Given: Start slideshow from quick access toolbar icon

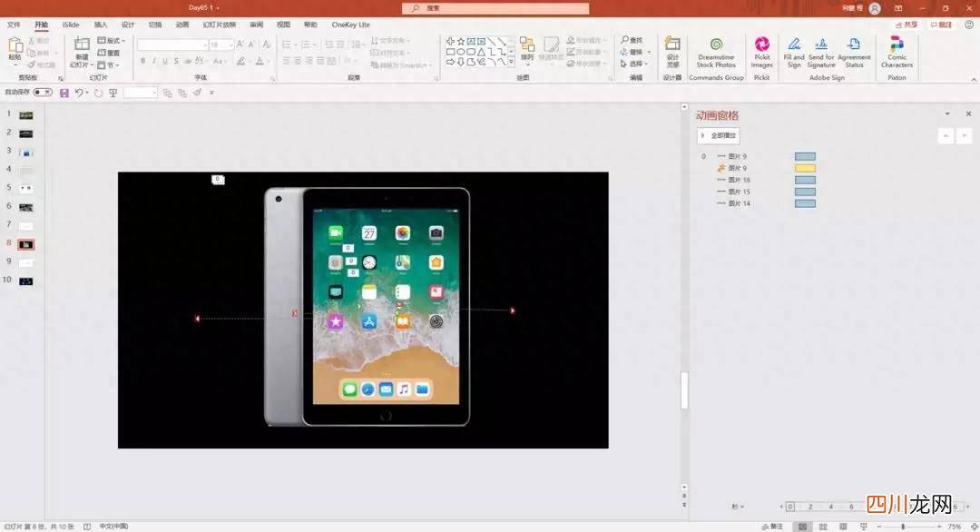Looking at the screenshot, I should (x=113, y=93).
